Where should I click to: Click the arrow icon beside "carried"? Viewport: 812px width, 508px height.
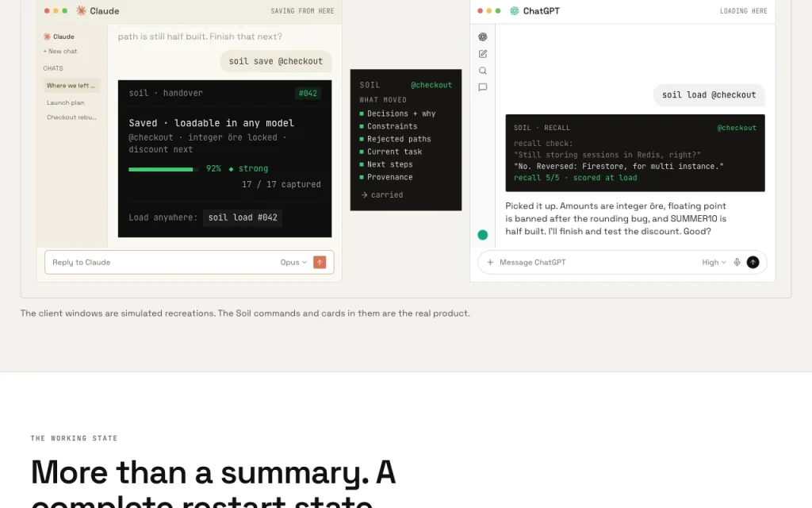coord(364,195)
